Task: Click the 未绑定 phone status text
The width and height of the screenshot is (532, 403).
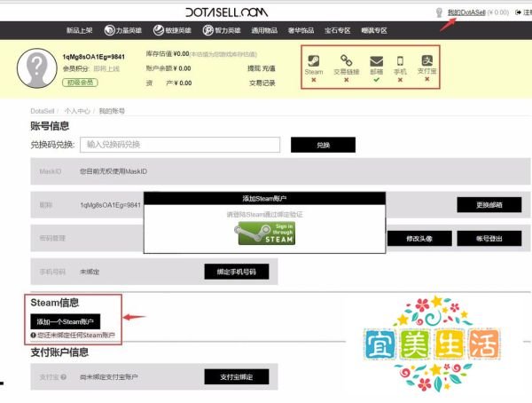Action: 90,273
